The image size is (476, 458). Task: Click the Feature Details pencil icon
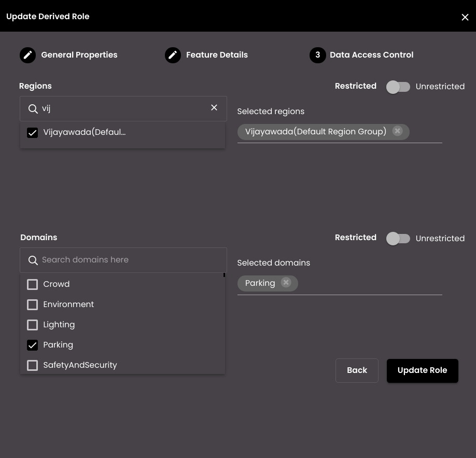click(173, 55)
